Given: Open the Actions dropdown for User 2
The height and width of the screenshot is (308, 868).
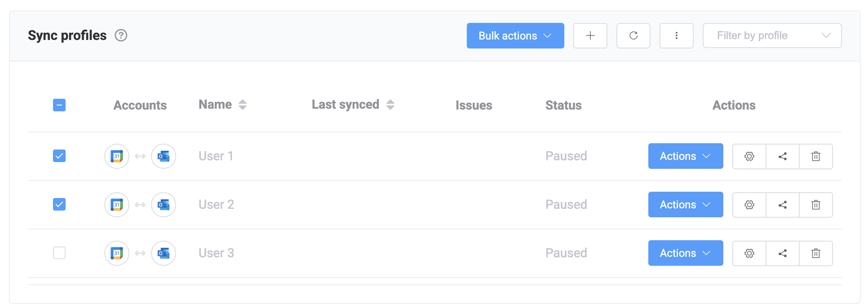Looking at the screenshot, I should (x=685, y=204).
